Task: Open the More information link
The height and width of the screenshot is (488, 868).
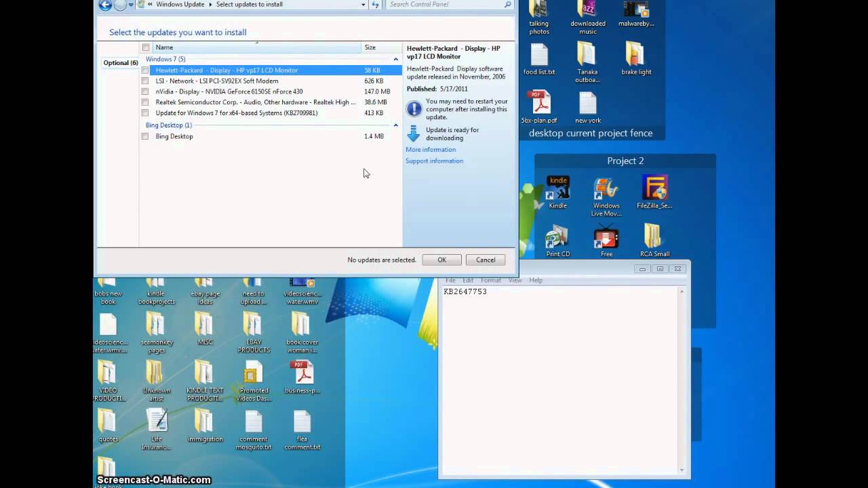Action: 431,150
